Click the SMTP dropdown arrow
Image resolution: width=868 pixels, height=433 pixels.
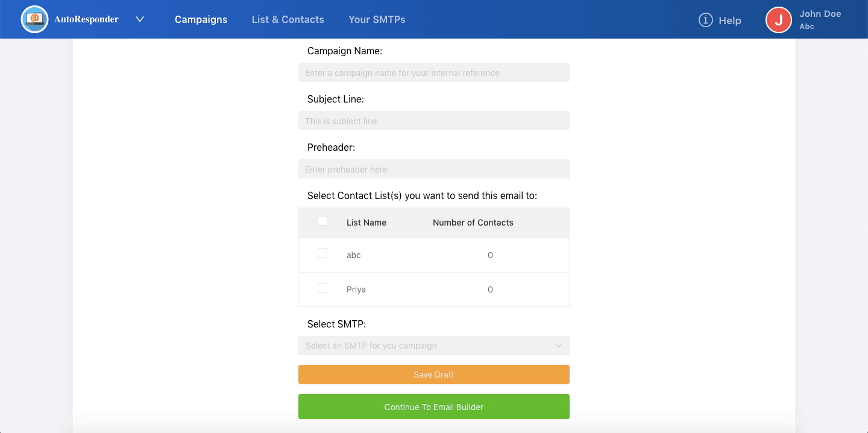point(558,346)
